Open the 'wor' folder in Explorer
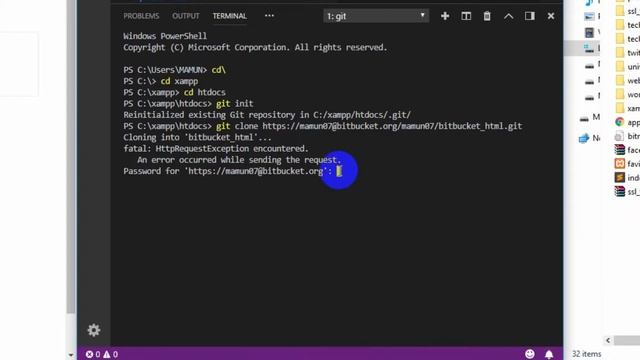Image resolution: width=640 pixels, height=360 pixels. (628, 94)
